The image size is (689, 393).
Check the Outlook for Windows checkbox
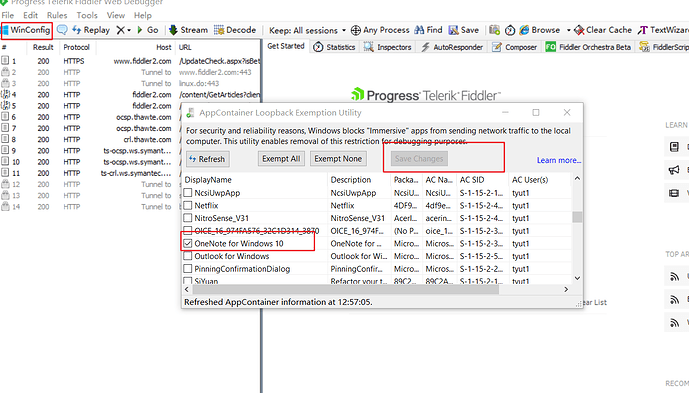pyautogui.click(x=188, y=256)
